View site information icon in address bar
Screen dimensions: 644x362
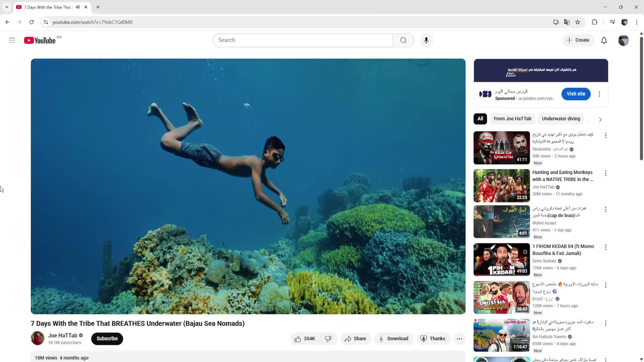[46, 22]
